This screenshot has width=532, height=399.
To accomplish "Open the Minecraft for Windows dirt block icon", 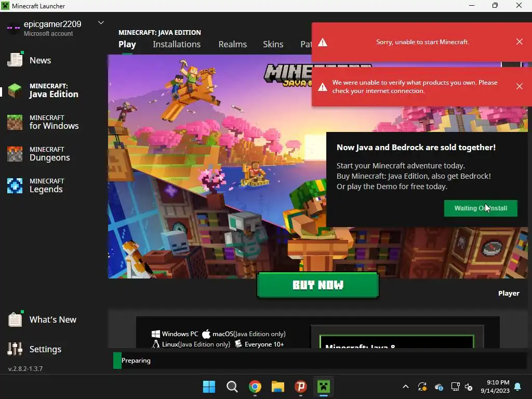I will [15, 122].
